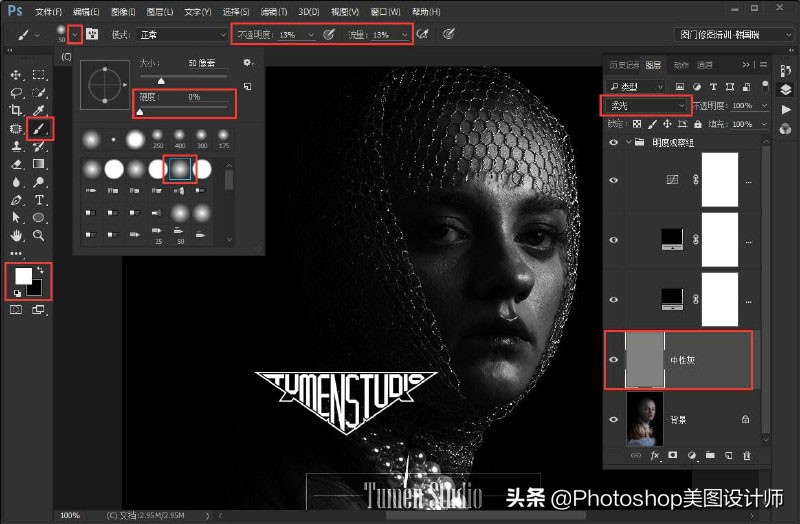
Task: Turn layer filtering switch on or off
Action: (x=765, y=86)
